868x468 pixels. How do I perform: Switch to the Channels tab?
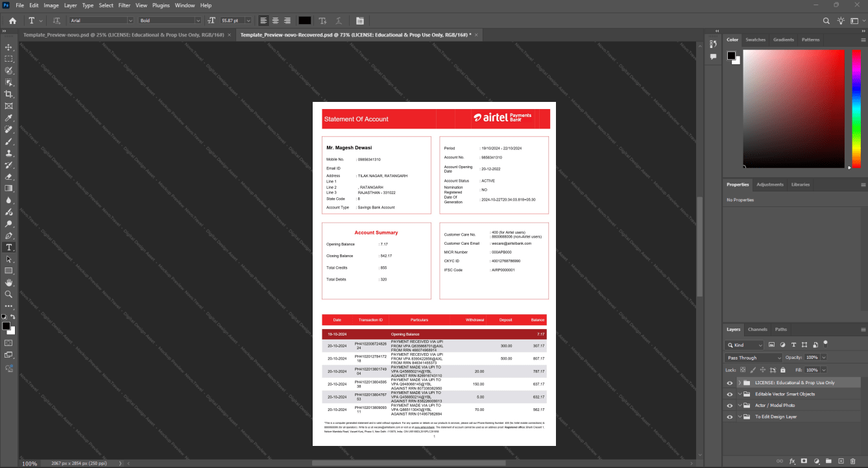757,329
